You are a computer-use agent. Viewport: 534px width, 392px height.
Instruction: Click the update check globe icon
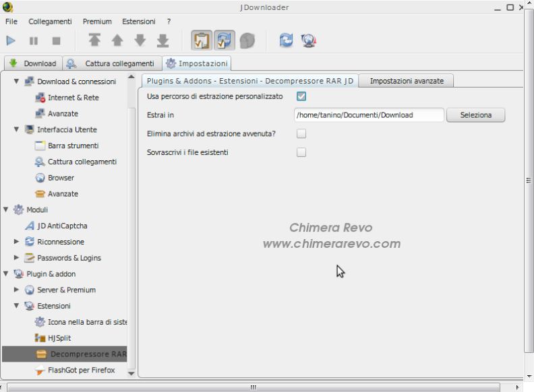point(309,40)
